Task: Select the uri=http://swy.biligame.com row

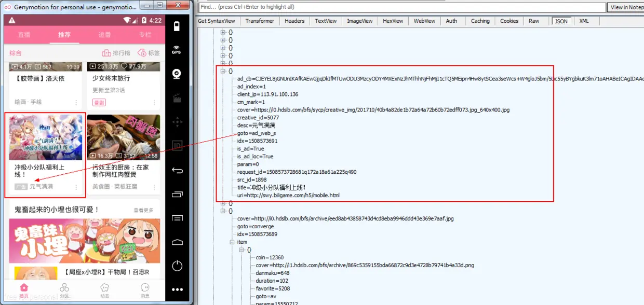Action: 288,196
